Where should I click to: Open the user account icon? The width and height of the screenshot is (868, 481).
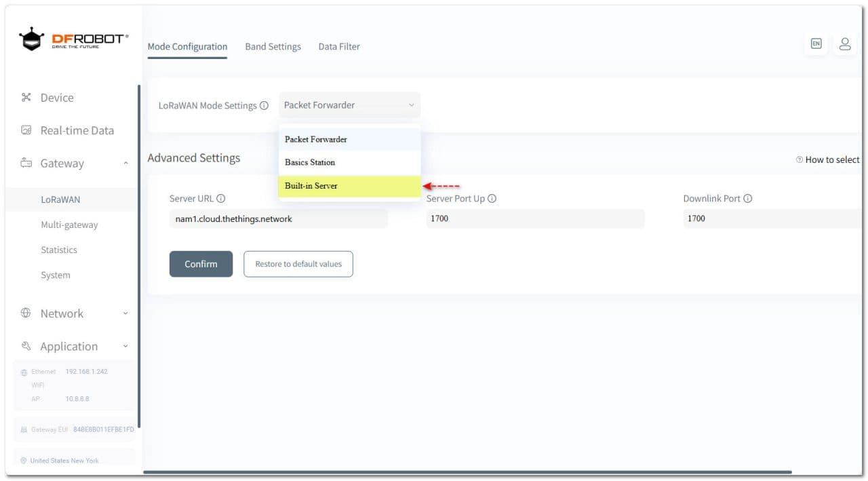[x=845, y=43]
